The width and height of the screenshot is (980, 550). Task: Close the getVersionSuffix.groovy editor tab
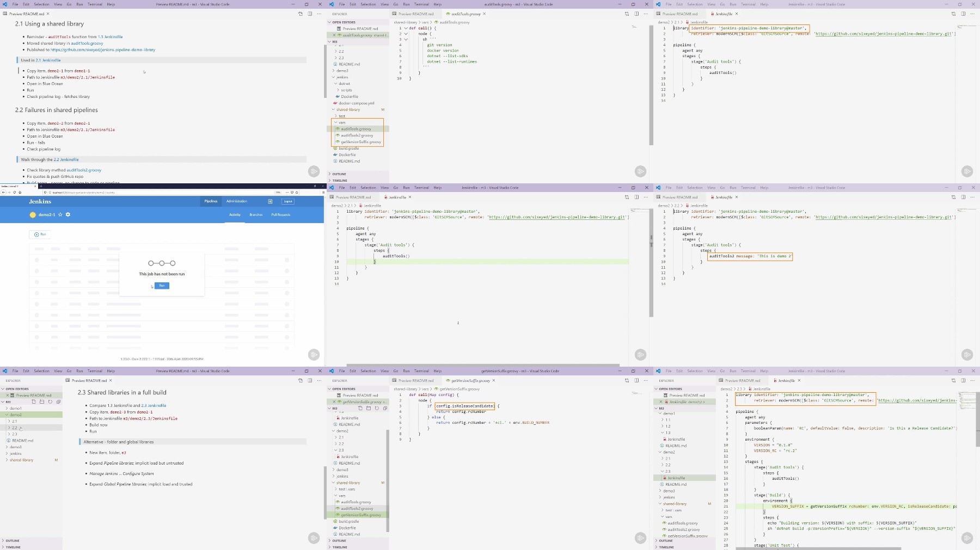point(494,380)
